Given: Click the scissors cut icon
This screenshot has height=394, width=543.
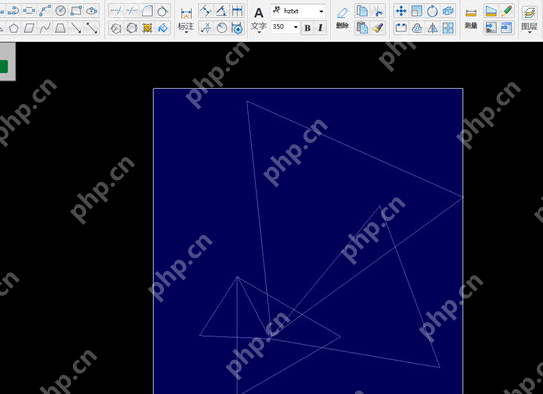Looking at the screenshot, I should point(378,11).
